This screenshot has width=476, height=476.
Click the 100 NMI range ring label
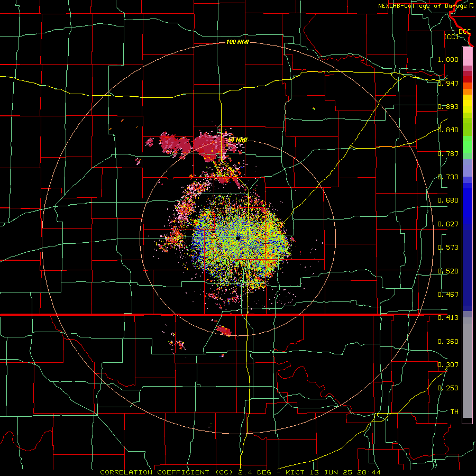click(x=237, y=42)
